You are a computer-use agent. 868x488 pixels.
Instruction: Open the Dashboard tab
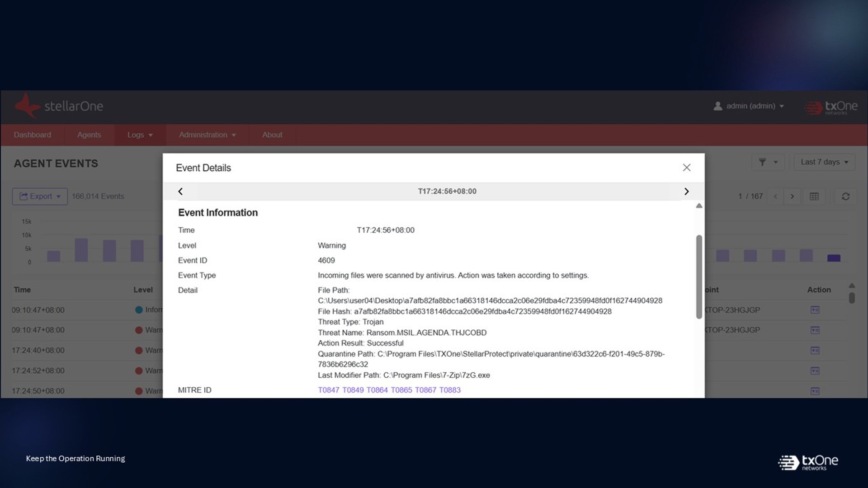coord(33,135)
